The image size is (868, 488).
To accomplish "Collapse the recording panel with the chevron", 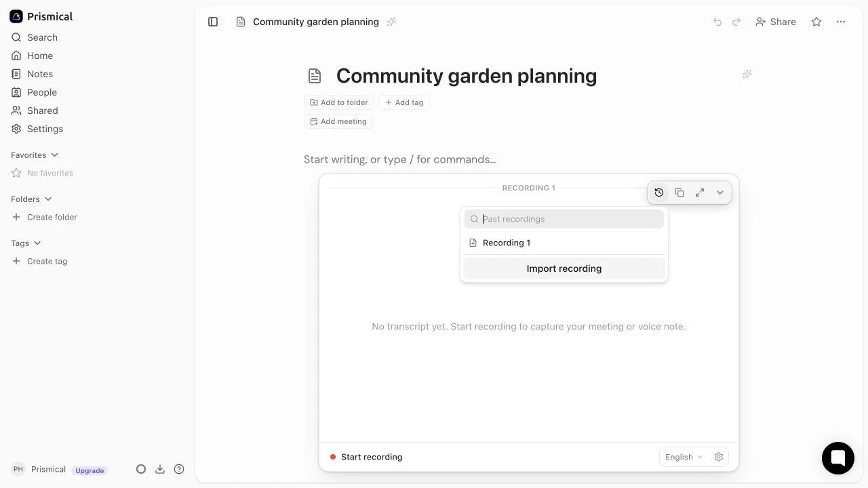I will (x=720, y=192).
